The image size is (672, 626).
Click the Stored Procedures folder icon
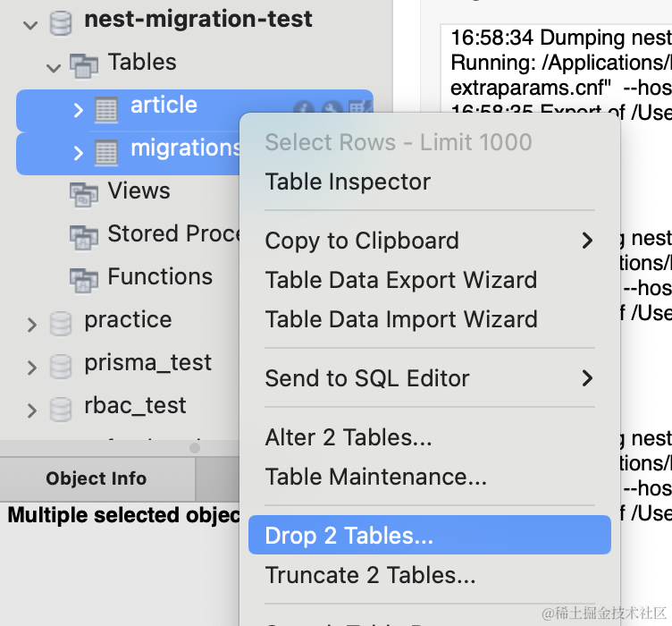click(84, 235)
